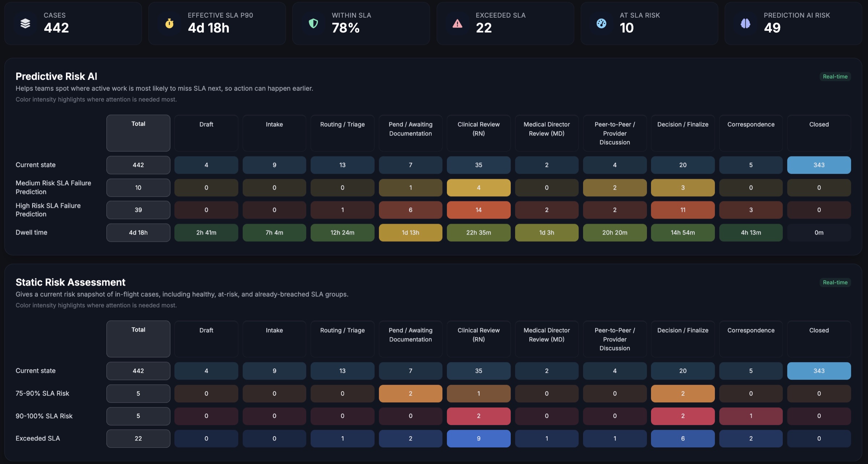This screenshot has height=464, width=868.
Task: Click Exceeded SLA Routing / Triage cell showing 1
Action: pos(342,438)
